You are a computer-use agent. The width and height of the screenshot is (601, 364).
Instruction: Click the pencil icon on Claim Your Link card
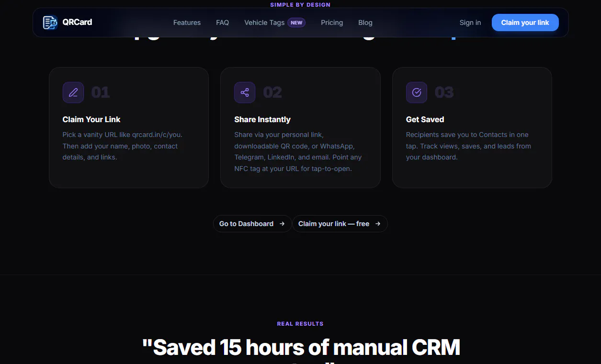point(73,92)
